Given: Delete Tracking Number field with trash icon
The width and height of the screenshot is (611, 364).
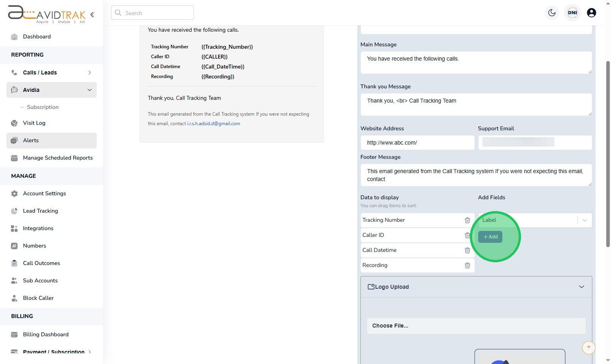Looking at the screenshot, I should pyautogui.click(x=467, y=220).
